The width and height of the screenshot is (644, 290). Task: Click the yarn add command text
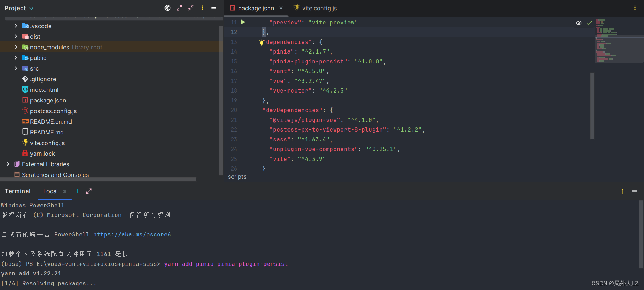pos(226,264)
